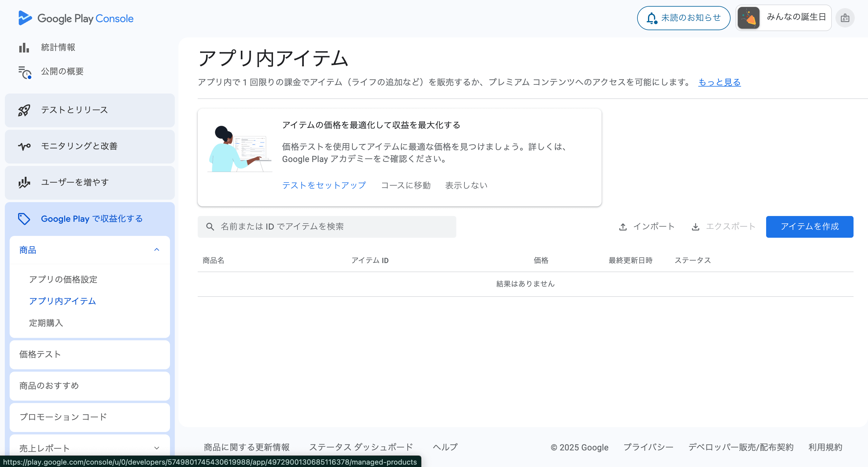Image resolution: width=868 pixels, height=467 pixels.
Task: Expand the モニタリングと改善 menu
Action: [x=90, y=146]
